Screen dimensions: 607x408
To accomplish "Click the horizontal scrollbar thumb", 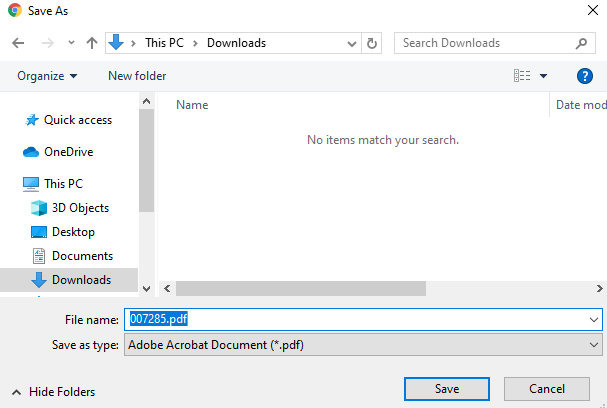I will tap(301, 288).
